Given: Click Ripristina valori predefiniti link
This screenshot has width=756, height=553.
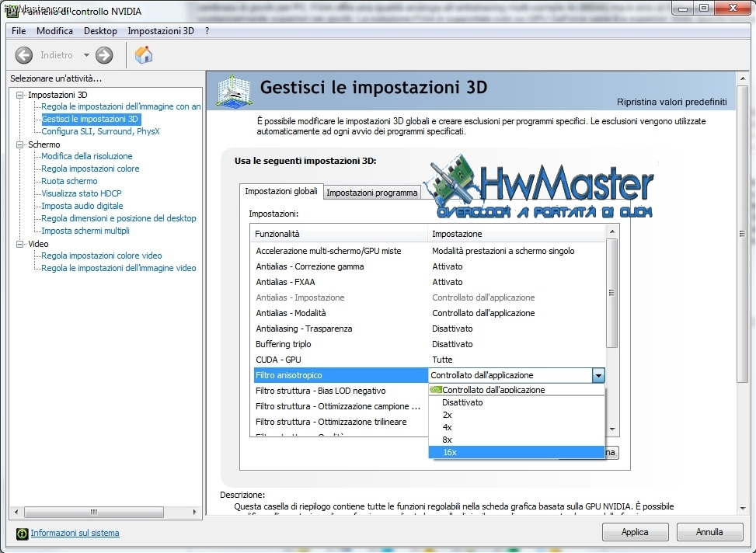Looking at the screenshot, I should pyautogui.click(x=671, y=102).
